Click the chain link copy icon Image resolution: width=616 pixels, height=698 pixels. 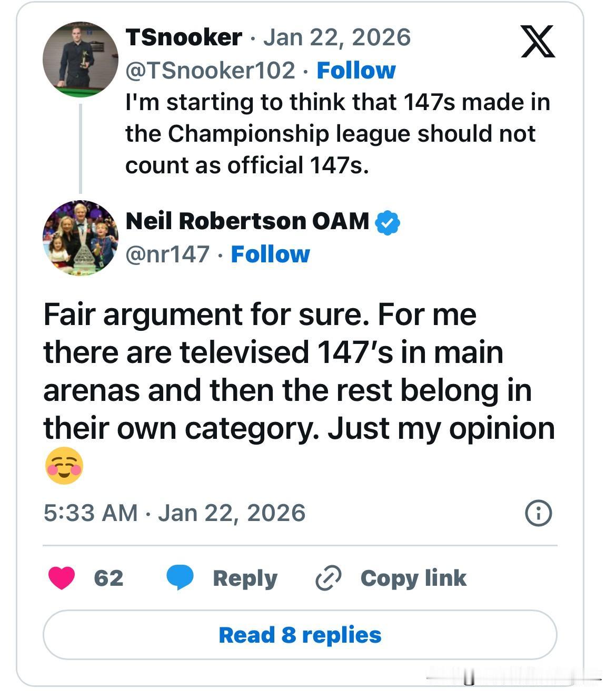pyautogui.click(x=328, y=578)
